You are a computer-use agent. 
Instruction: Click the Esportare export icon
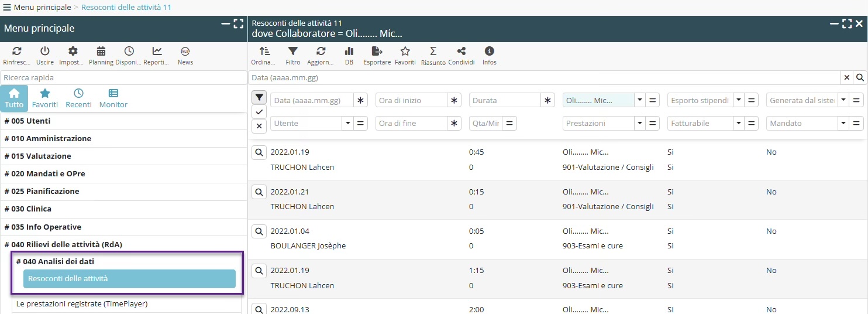coord(377,52)
